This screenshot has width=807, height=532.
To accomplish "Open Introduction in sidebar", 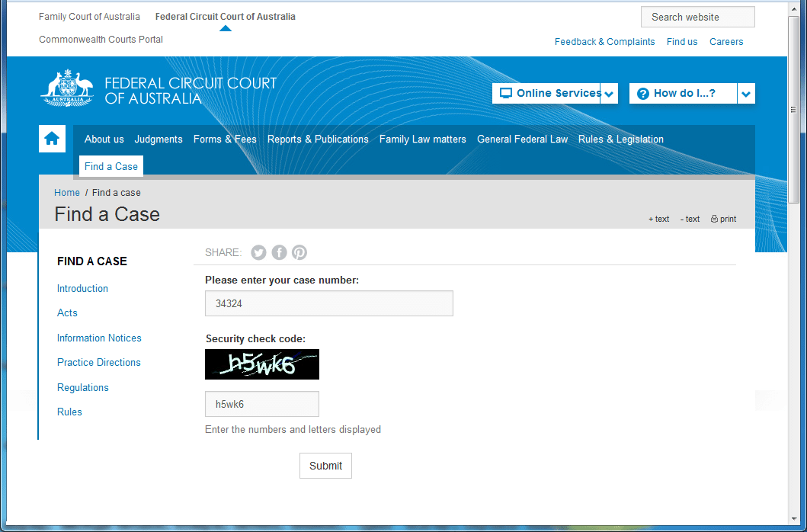I will click(x=82, y=288).
